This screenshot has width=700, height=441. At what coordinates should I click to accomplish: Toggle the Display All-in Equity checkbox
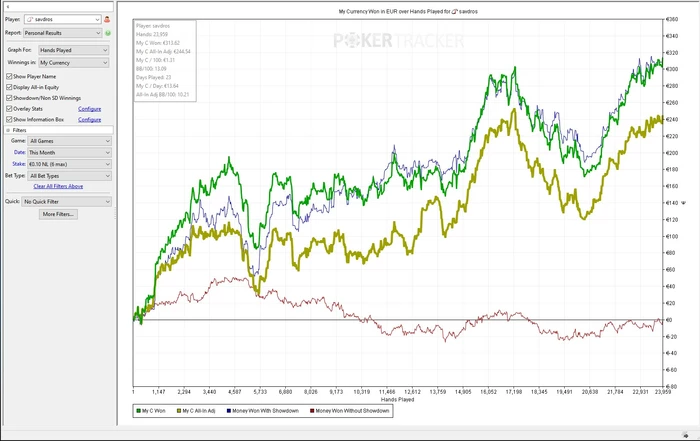[x=9, y=87]
